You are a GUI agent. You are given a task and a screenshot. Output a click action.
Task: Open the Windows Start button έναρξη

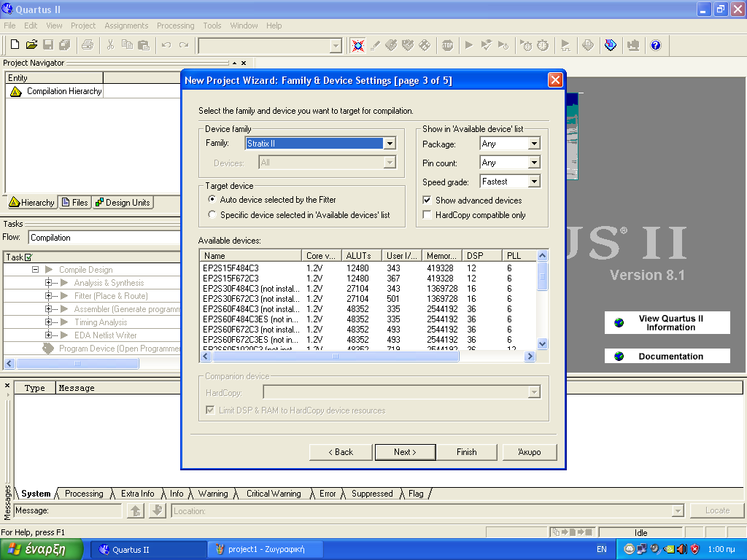click(41, 549)
